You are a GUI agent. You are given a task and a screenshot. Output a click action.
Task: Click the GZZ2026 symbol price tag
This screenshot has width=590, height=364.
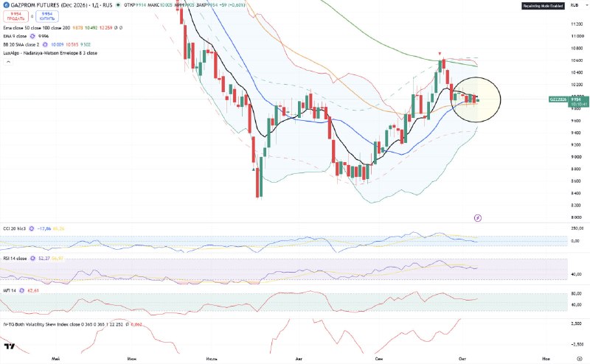558,99
